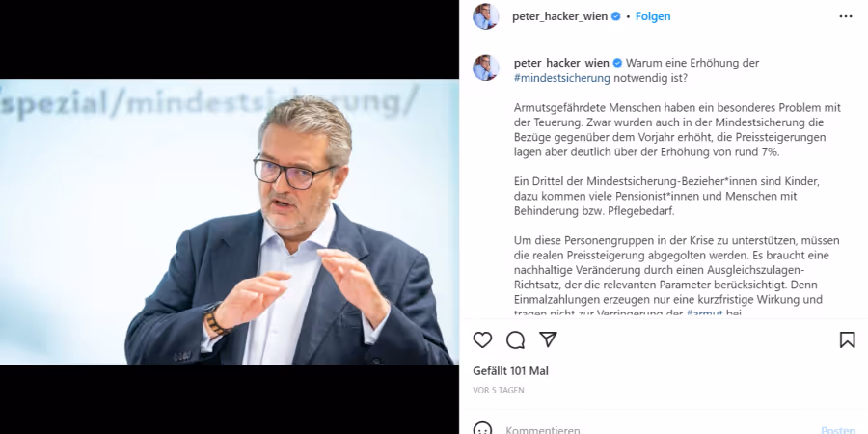The image size is (868, 434).
Task: Like the post with heart icon
Action: point(482,339)
